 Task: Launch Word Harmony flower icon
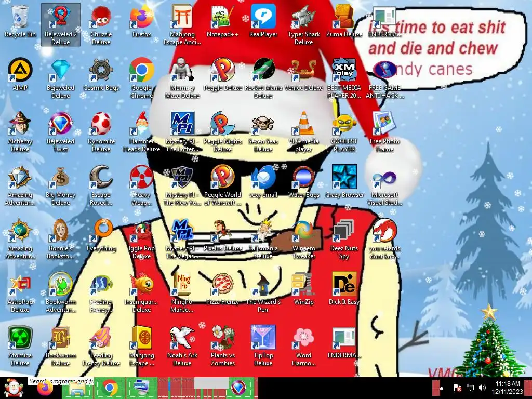pyautogui.click(x=303, y=346)
